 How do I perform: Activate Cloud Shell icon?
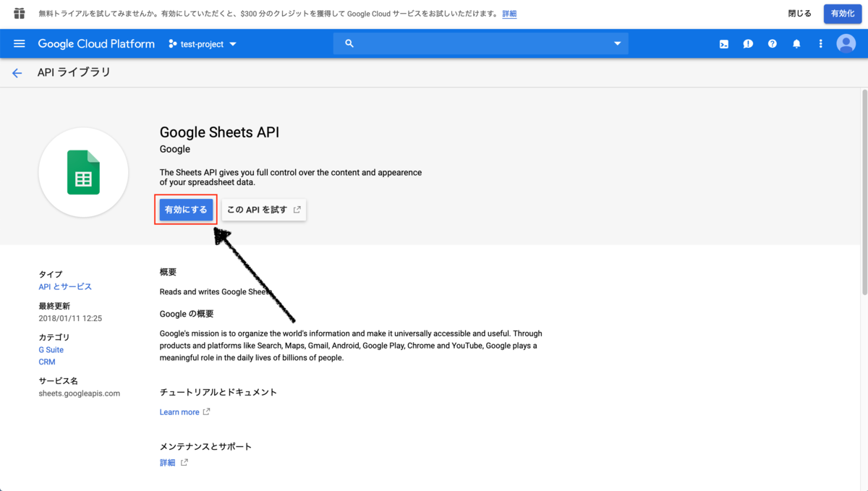(x=724, y=44)
